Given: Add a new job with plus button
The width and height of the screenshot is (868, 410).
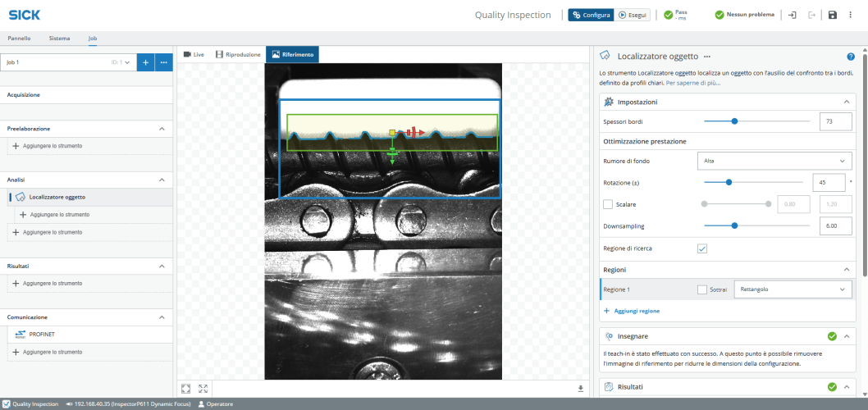Looking at the screenshot, I should tap(145, 62).
